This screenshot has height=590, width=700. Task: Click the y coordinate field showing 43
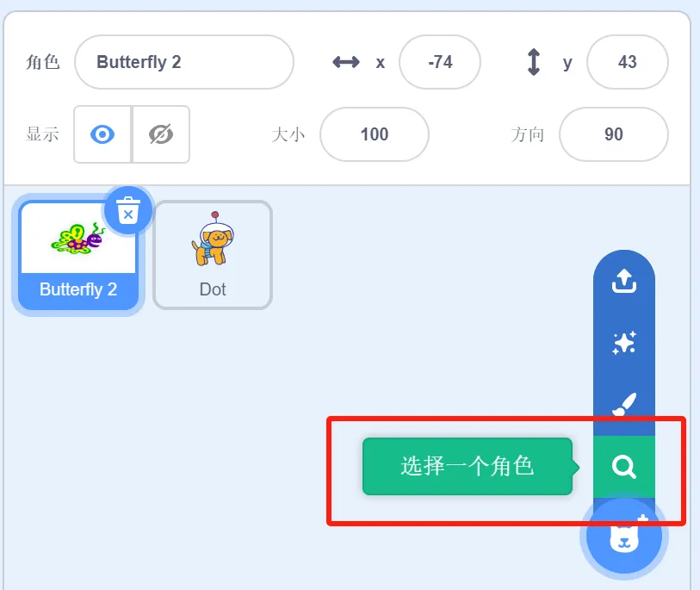click(627, 62)
